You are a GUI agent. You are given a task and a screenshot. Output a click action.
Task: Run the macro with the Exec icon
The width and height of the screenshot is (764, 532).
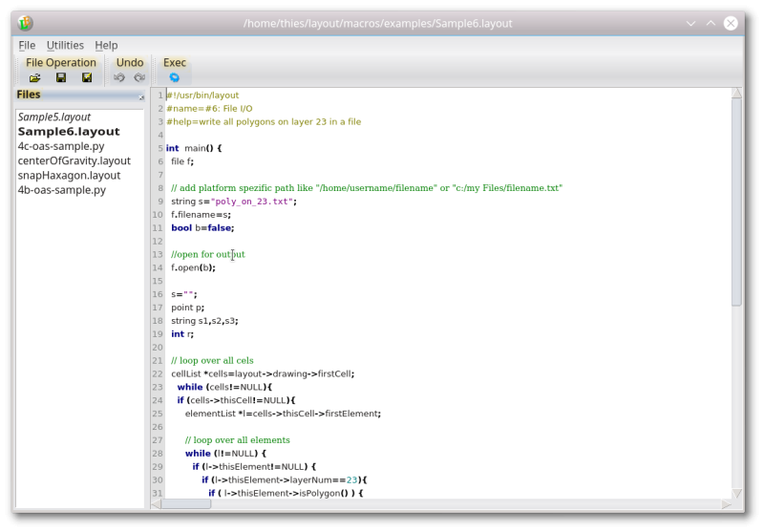[x=174, y=77]
